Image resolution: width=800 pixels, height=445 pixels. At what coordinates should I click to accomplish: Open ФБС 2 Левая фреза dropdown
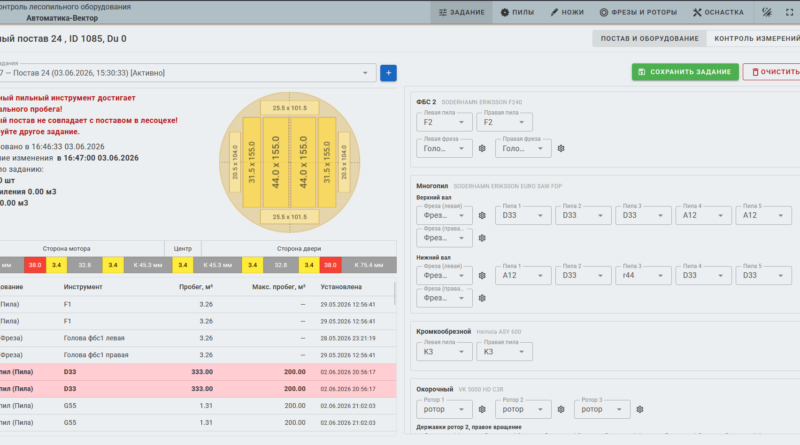[444, 149]
